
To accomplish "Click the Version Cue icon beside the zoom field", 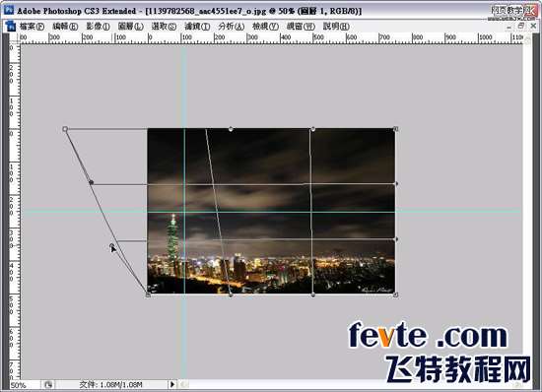I will click(48, 384).
